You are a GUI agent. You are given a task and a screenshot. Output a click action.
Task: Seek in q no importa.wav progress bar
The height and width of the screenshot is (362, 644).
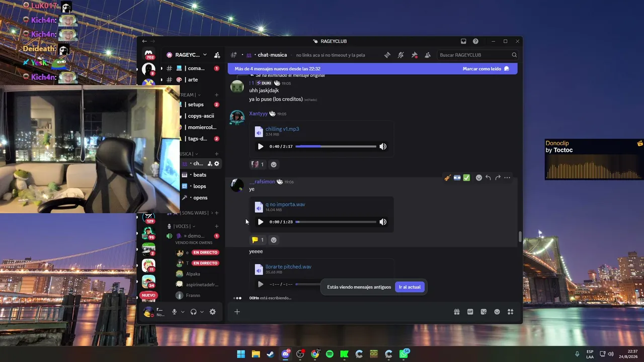click(x=336, y=222)
